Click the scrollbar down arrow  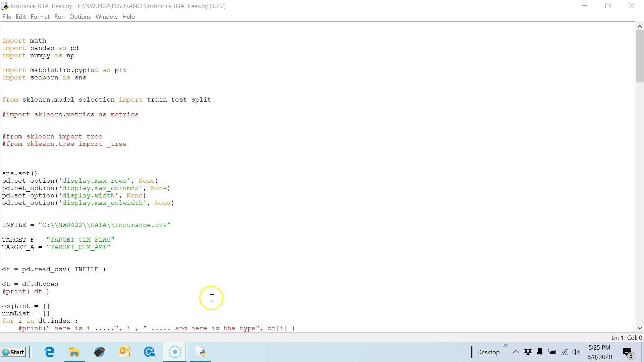click(639, 328)
